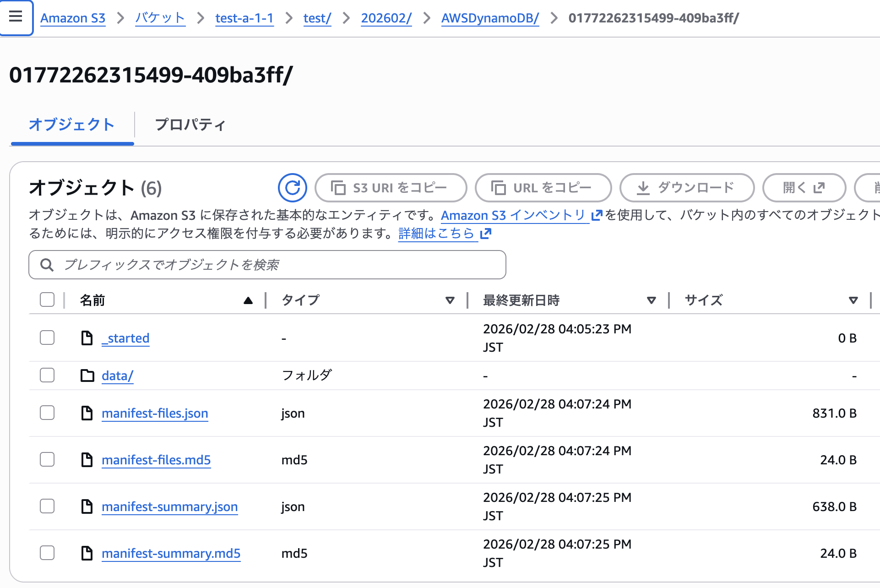Switch to the プロパティ tab

[x=190, y=125]
